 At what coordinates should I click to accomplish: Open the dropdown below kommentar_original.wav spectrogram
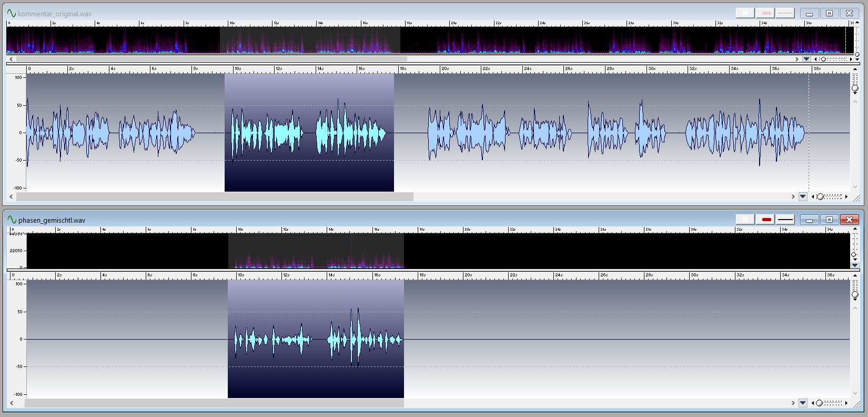pos(806,59)
